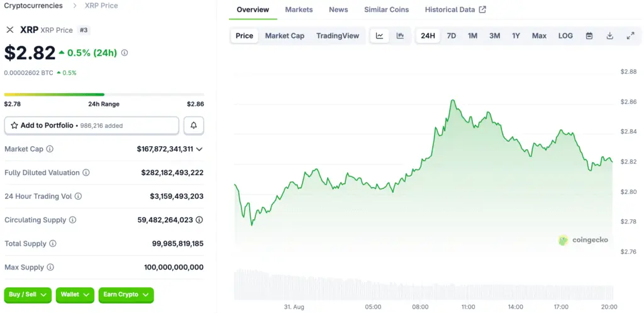Switch to candlestick chart icon

pos(400,36)
